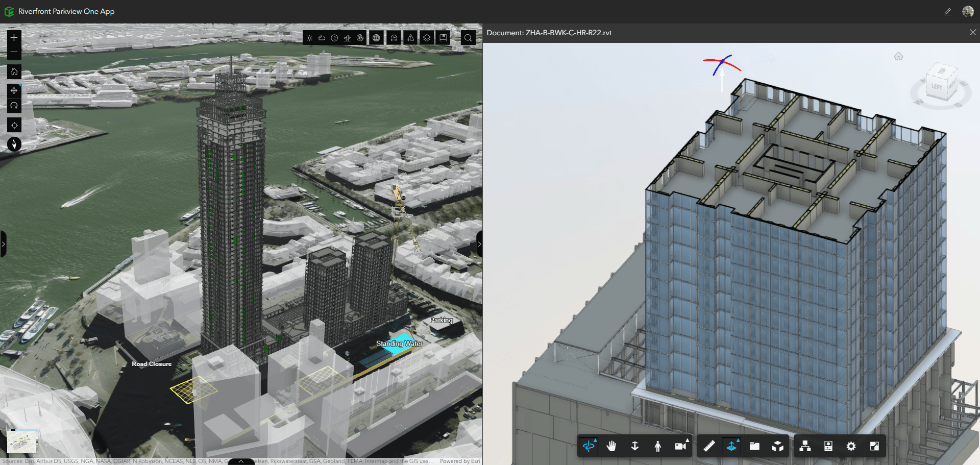Expand the map attribution with the up arrow
This screenshot has width=980, height=465.
[240, 461]
